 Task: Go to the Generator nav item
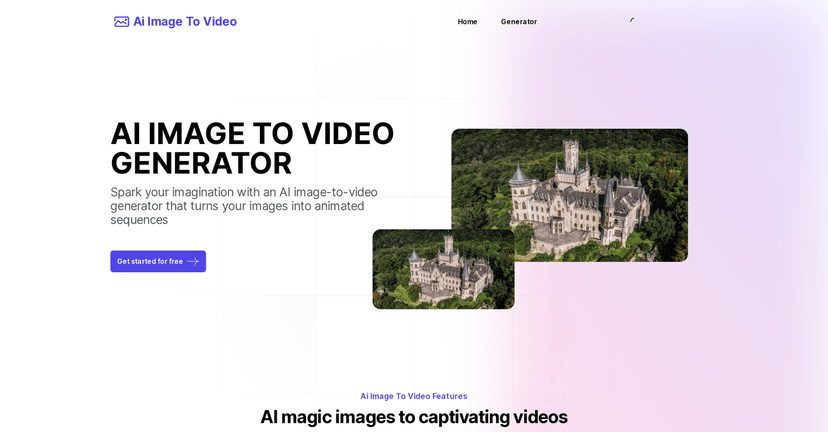pyautogui.click(x=518, y=22)
